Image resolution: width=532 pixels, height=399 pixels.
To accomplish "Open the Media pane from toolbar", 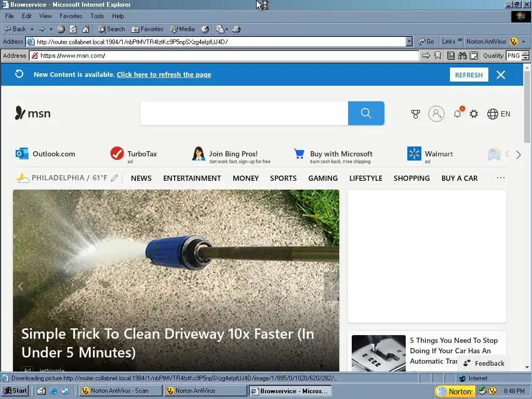I will (x=183, y=29).
